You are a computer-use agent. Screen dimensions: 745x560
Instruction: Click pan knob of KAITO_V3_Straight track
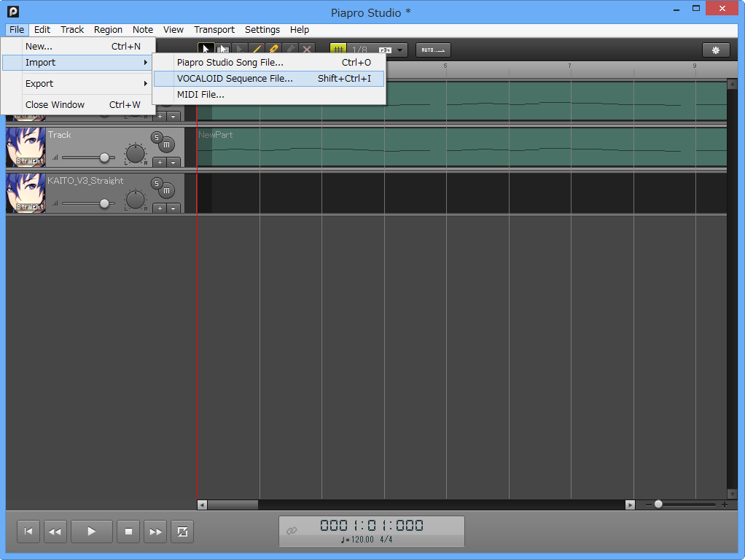pyautogui.click(x=136, y=200)
